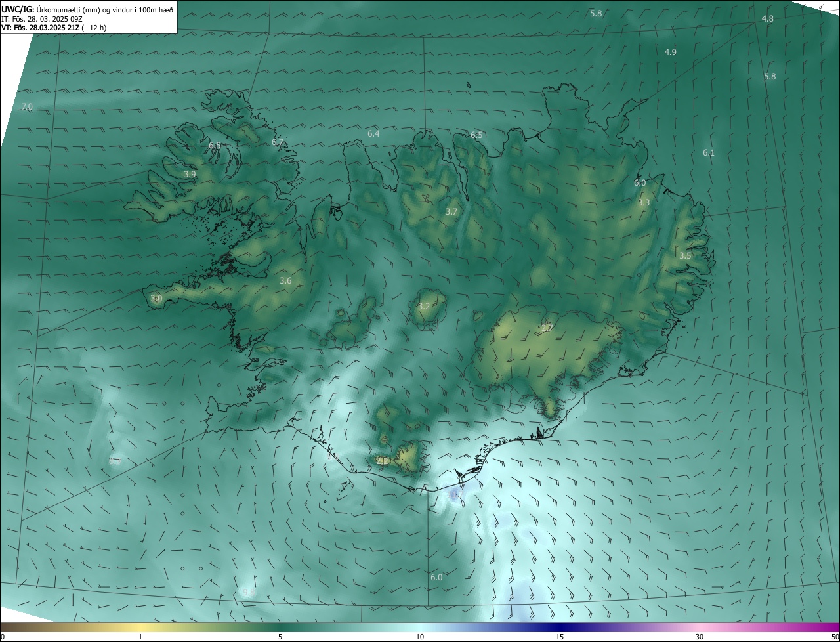Click the 3.9 value label

(x=190, y=175)
